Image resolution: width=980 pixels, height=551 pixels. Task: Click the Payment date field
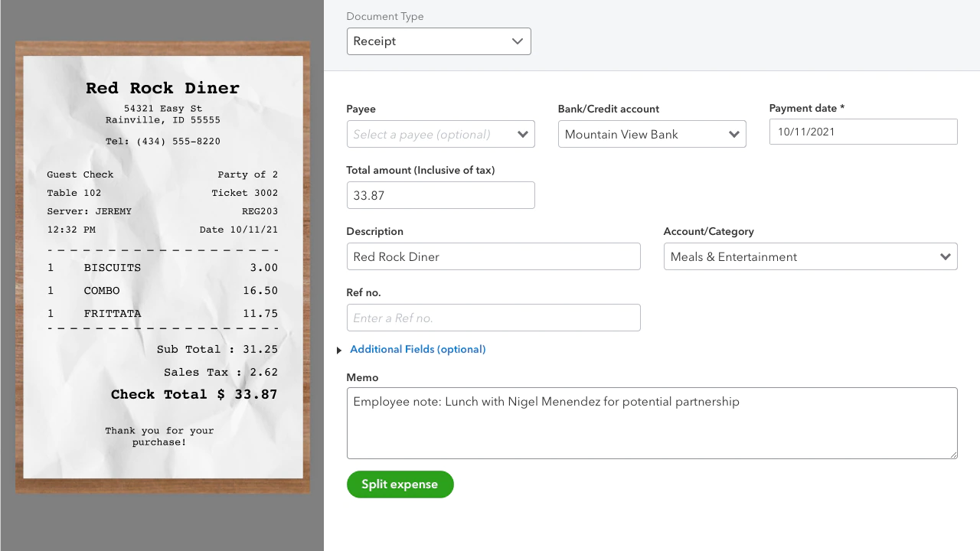tap(863, 132)
